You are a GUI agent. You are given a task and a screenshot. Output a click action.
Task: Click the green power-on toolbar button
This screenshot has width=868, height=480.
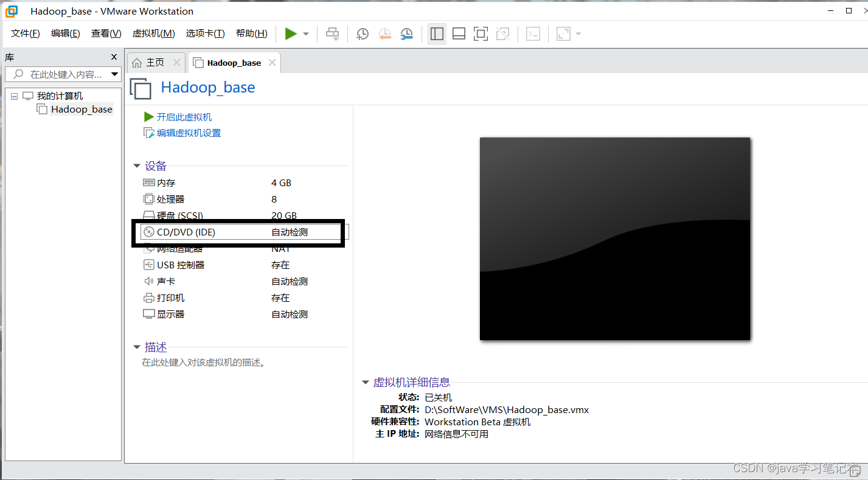[x=291, y=34]
